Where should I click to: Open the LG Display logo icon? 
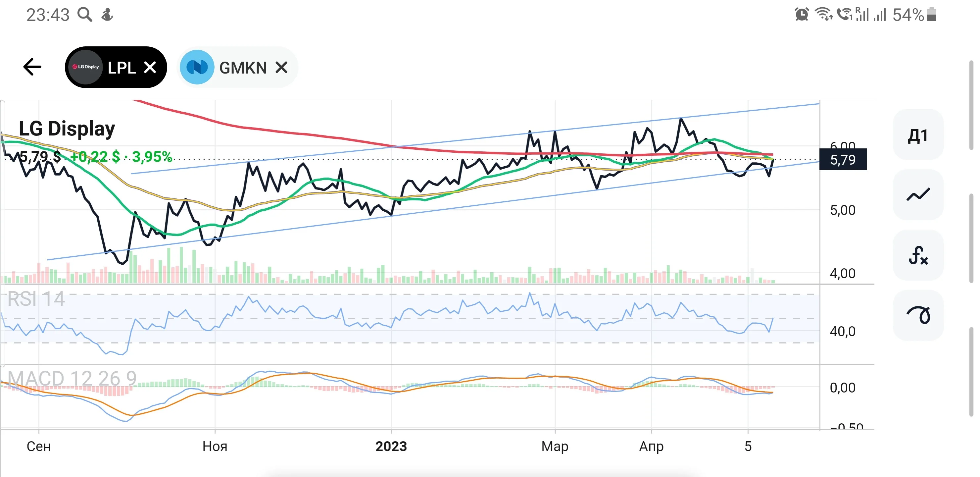click(x=86, y=67)
